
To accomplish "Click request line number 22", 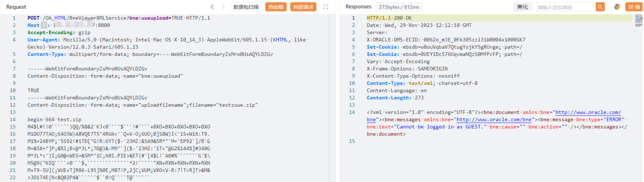I will 13,178.
